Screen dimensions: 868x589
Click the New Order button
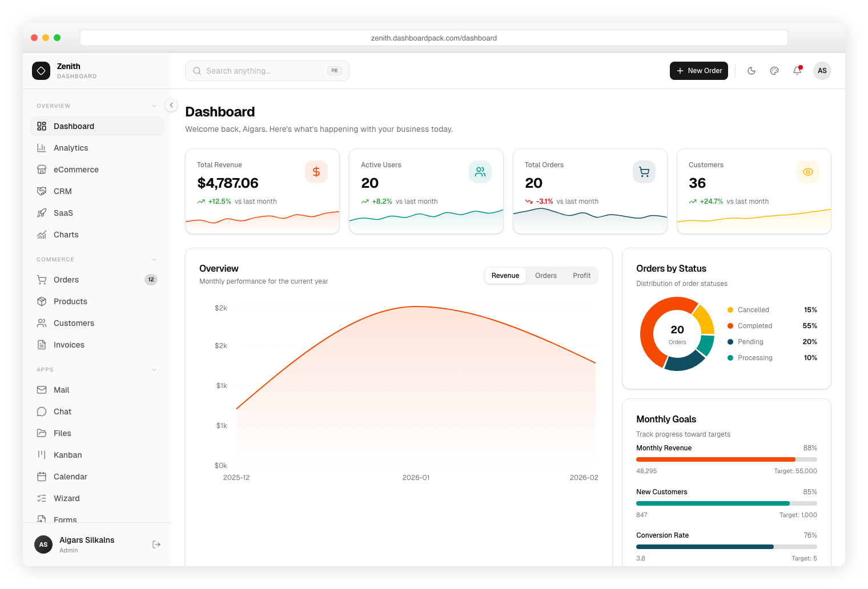pos(699,71)
